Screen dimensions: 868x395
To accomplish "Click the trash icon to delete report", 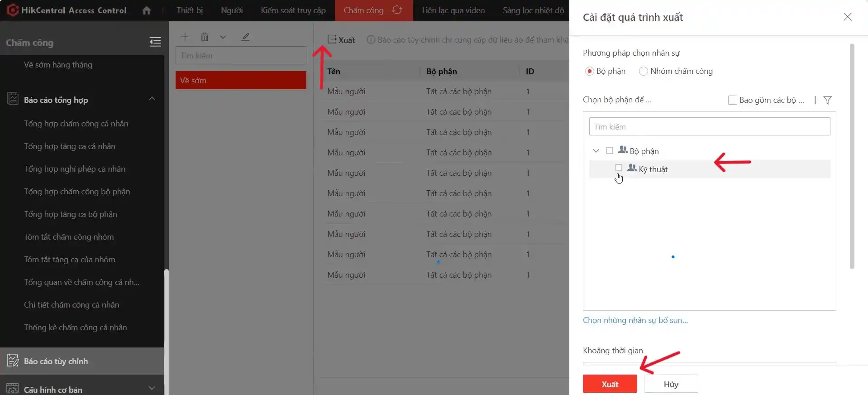I will (x=205, y=37).
